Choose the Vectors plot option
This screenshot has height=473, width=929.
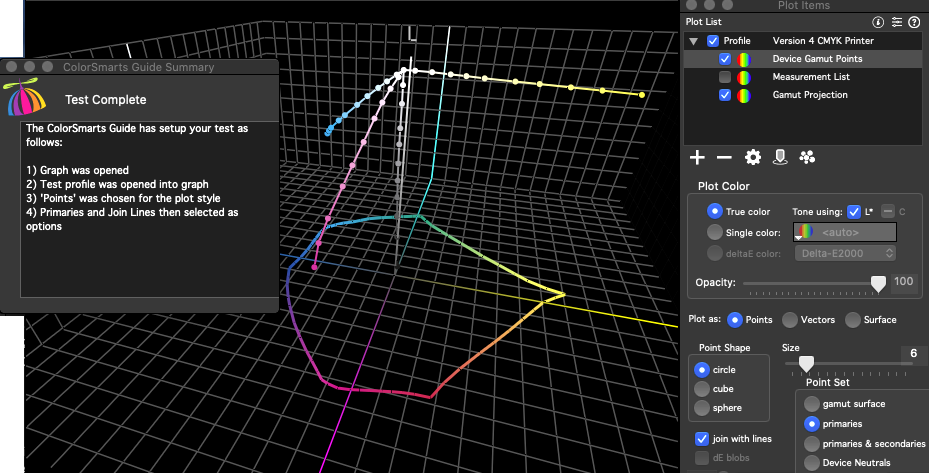(x=790, y=320)
